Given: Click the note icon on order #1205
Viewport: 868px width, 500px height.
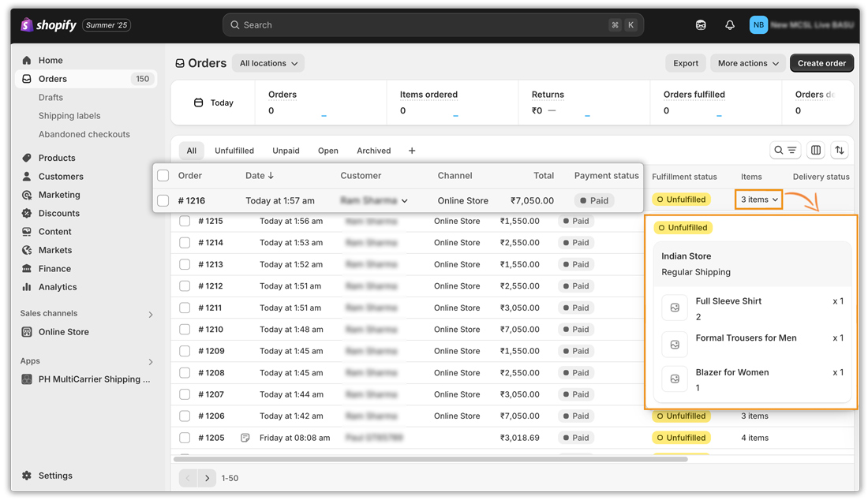Looking at the screenshot, I should point(245,438).
